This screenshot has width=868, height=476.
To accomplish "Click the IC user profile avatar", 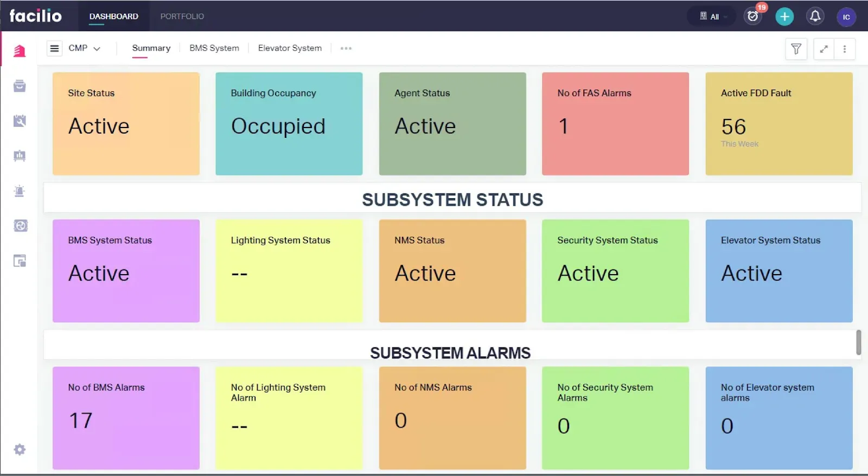I will coord(846,17).
